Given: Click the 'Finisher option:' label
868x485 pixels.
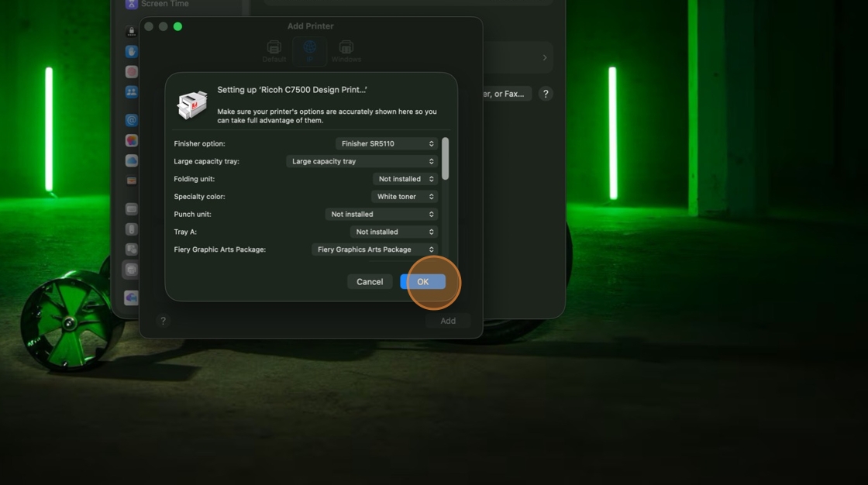Looking at the screenshot, I should pos(199,143).
